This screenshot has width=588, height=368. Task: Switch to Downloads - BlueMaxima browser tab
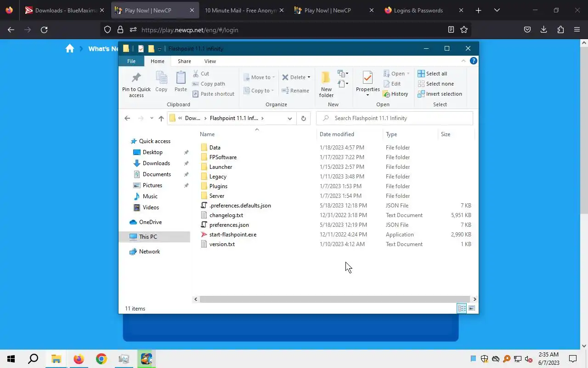pos(64,10)
